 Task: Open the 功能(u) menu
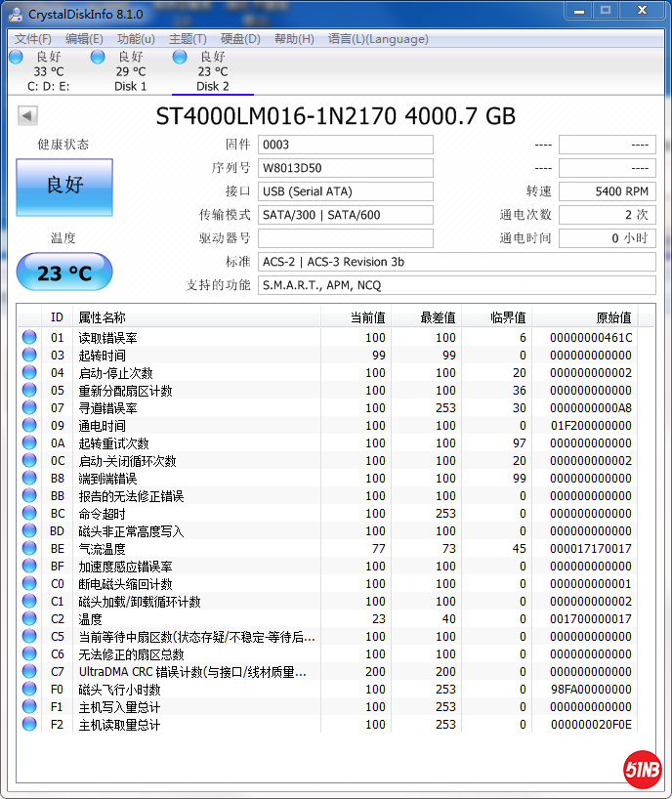pyautogui.click(x=136, y=39)
